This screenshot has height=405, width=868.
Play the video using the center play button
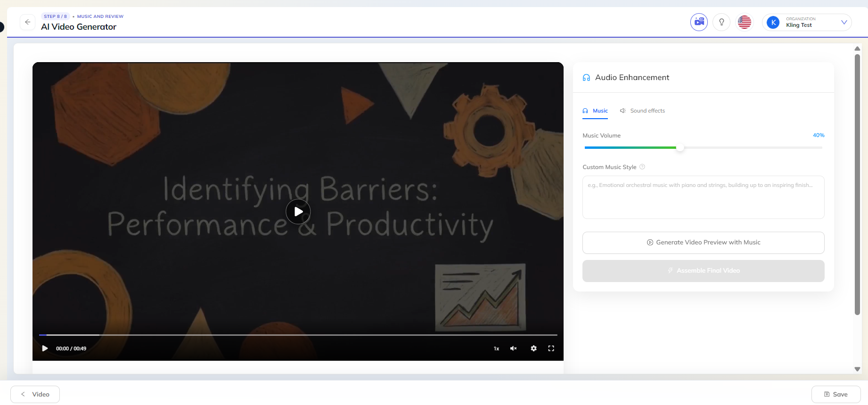[x=298, y=212]
